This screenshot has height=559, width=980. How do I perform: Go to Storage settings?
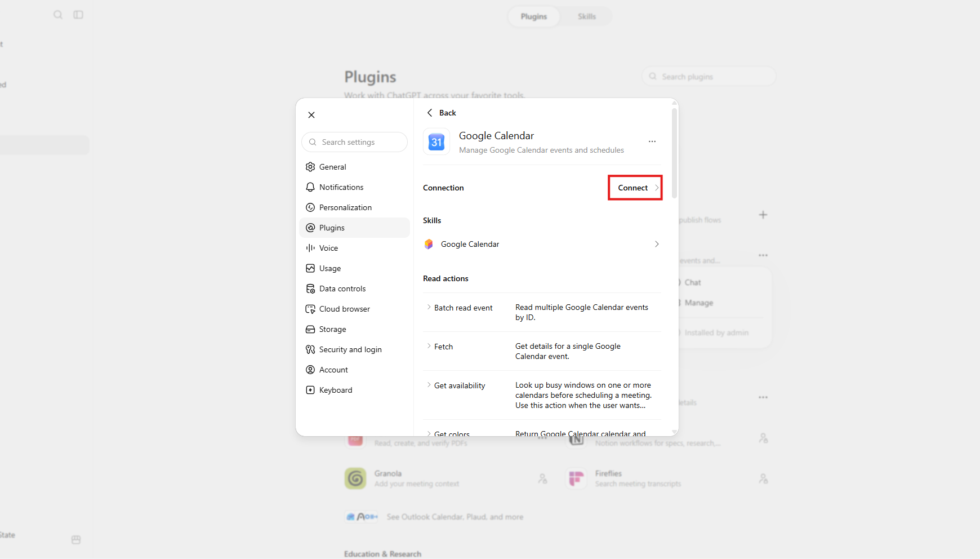point(355,329)
